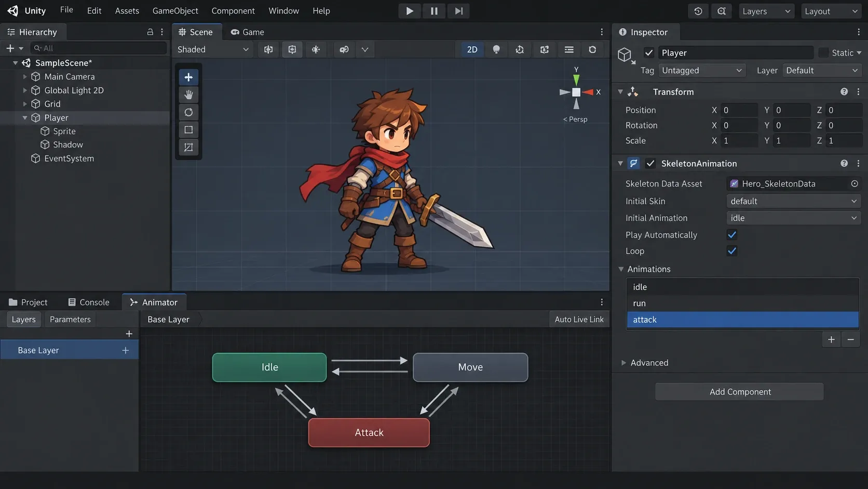Collapse the Player object in the Hierarchy
This screenshot has width=868, height=489.
25,118
